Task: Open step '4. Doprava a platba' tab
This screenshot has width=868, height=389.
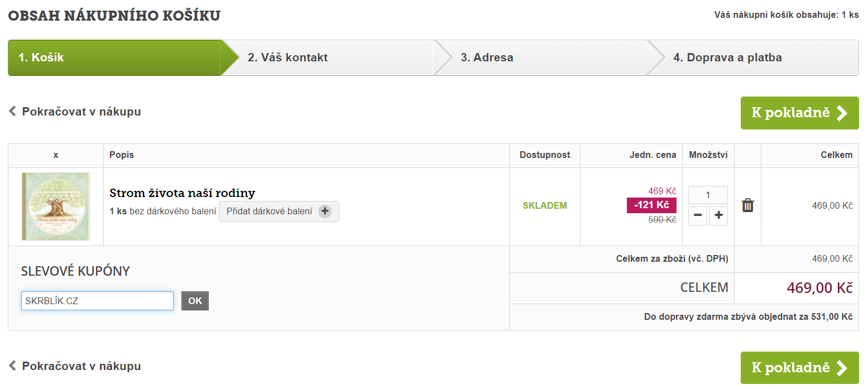Action: pos(727,57)
